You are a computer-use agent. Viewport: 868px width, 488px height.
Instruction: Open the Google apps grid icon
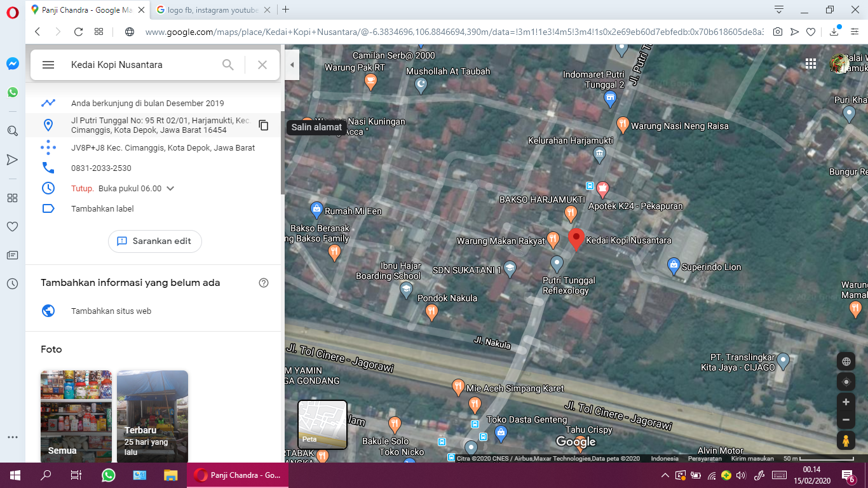811,64
